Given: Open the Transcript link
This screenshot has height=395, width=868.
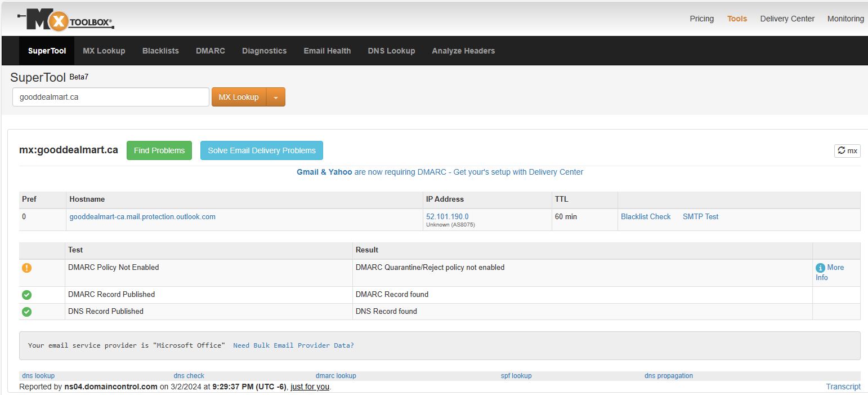Looking at the screenshot, I should pos(843,387).
